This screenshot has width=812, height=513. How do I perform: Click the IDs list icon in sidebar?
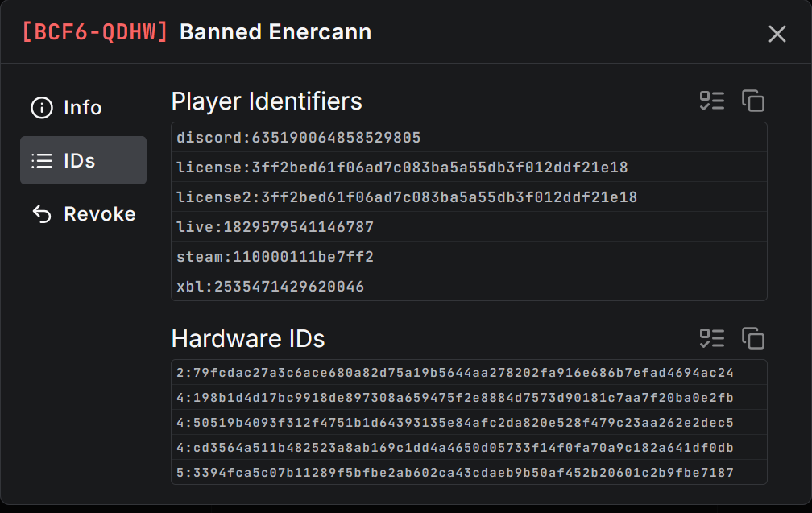point(41,161)
